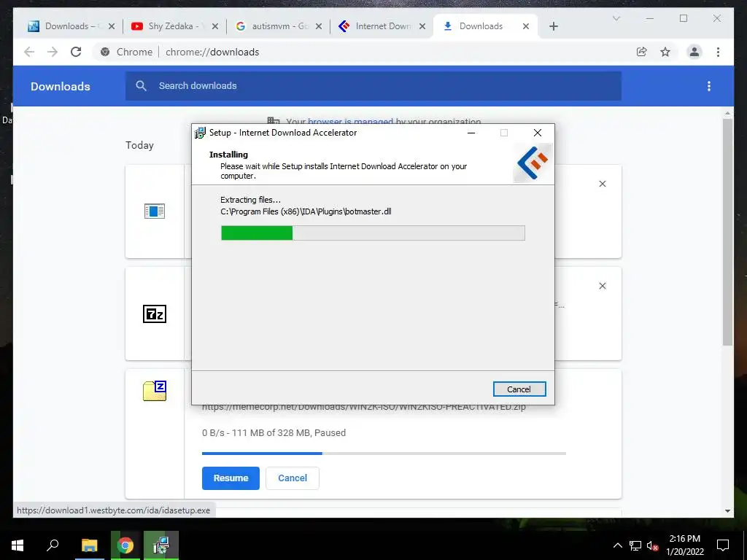Open the network tray icon
This screenshot has height=560, width=747.
(x=635, y=545)
